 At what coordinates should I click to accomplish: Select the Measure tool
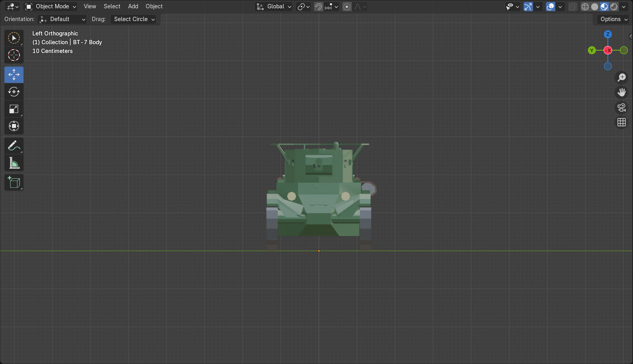(14, 163)
